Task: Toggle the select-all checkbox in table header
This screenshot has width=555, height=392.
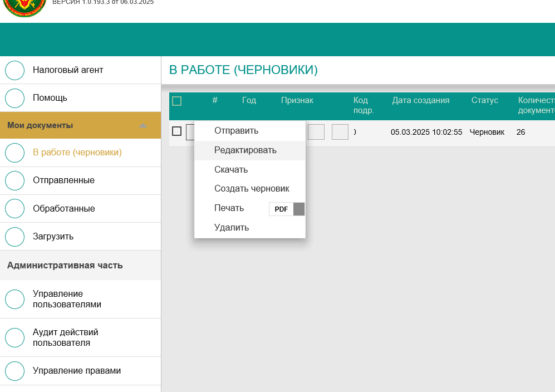Action: pos(176,101)
